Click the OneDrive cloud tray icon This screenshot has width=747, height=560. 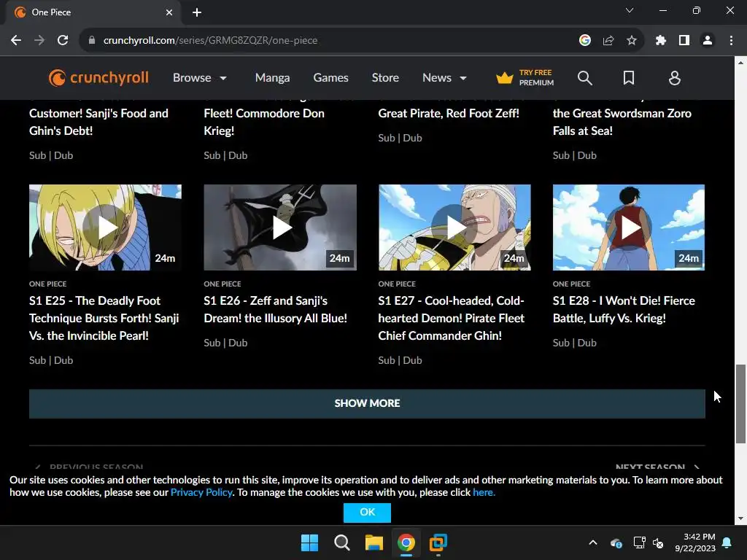[616, 542]
